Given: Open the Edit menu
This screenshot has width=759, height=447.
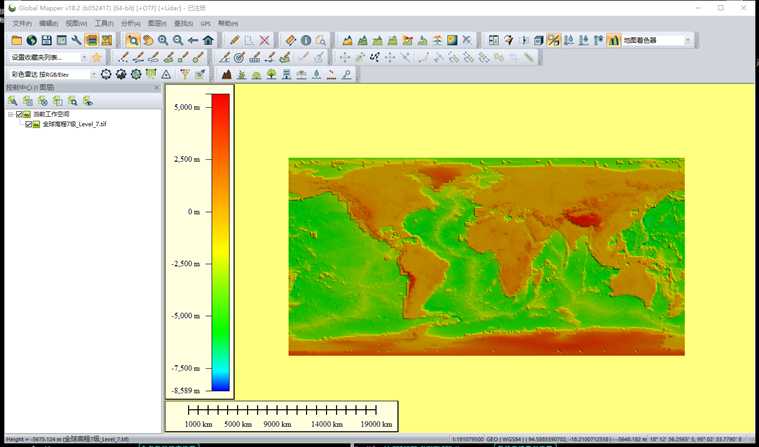Looking at the screenshot, I should (48, 23).
